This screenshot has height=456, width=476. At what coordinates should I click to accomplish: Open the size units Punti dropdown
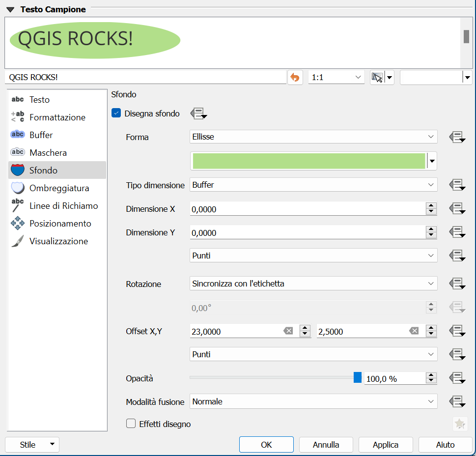(x=313, y=256)
